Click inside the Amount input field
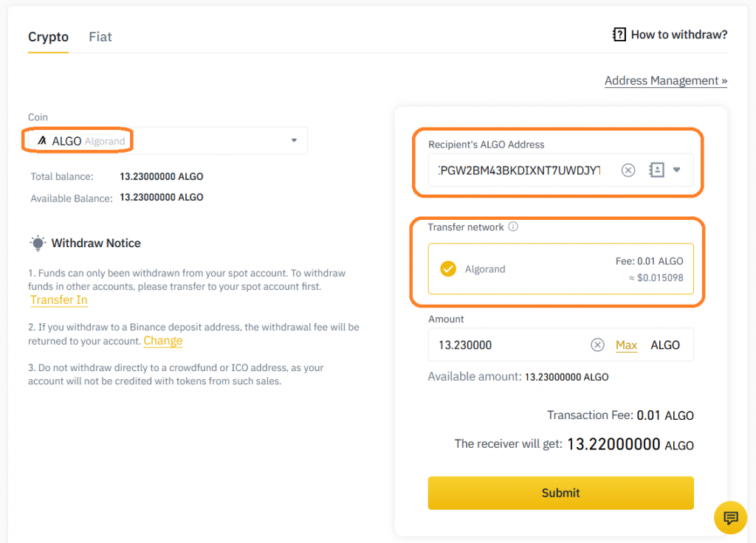Screen dimensions: 756x543 pos(509,345)
